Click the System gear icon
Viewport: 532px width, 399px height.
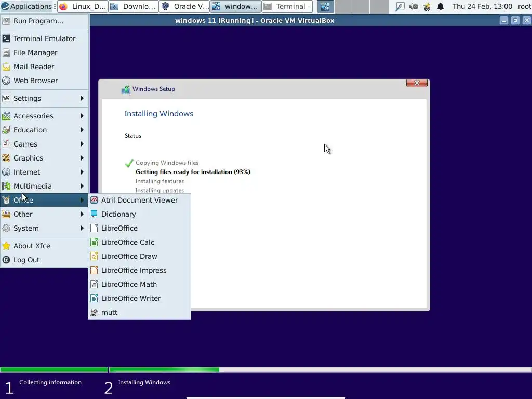(6, 229)
